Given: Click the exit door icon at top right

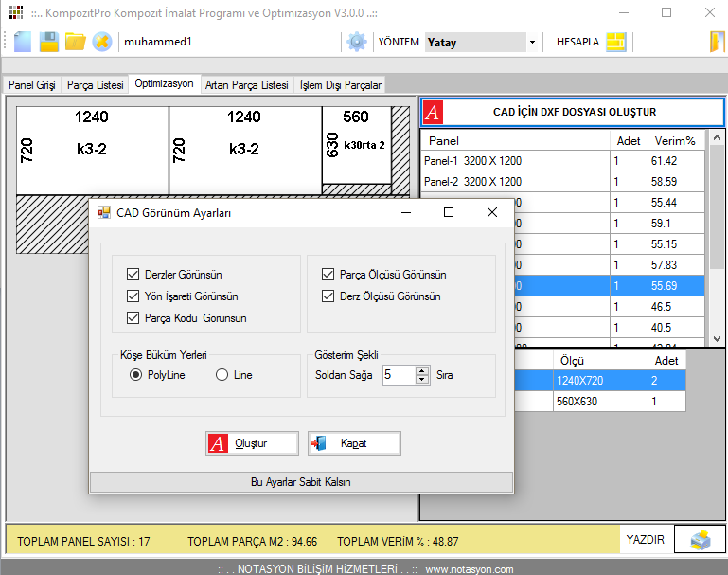Looking at the screenshot, I should (x=717, y=42).
